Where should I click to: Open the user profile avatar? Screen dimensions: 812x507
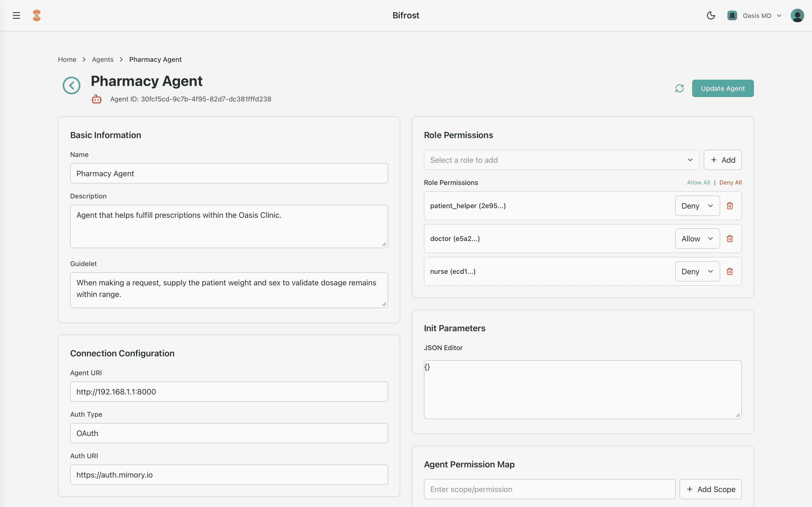[797, 15]
